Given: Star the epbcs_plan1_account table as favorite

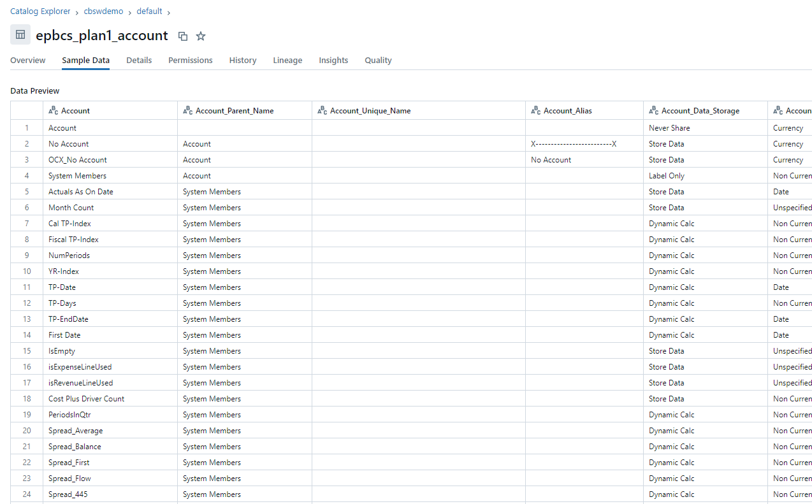Looking at the screenshot, I should (x=201, y=36).
